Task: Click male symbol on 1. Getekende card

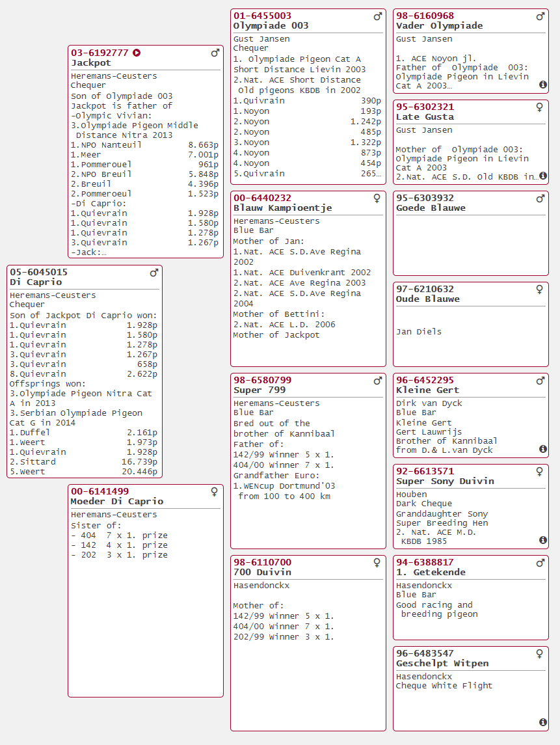Action: tap(540, 563)
